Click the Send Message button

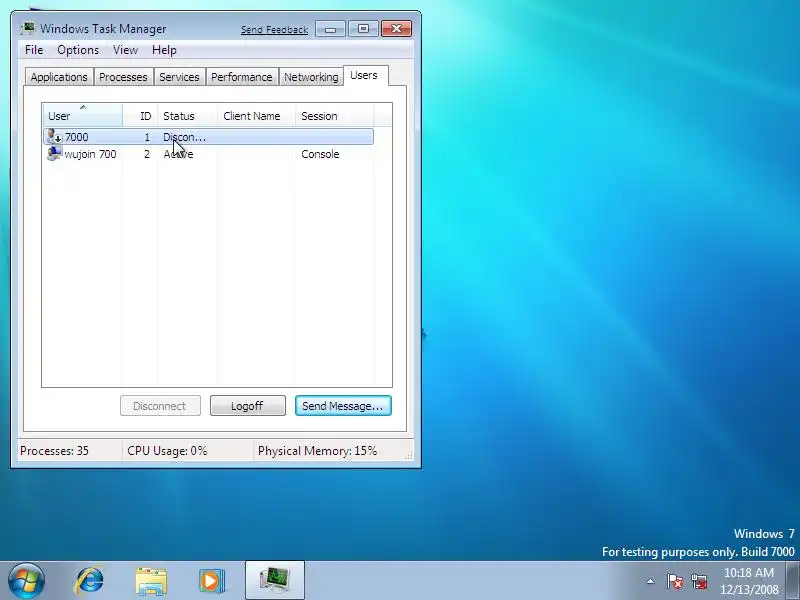tap(343, 406)
